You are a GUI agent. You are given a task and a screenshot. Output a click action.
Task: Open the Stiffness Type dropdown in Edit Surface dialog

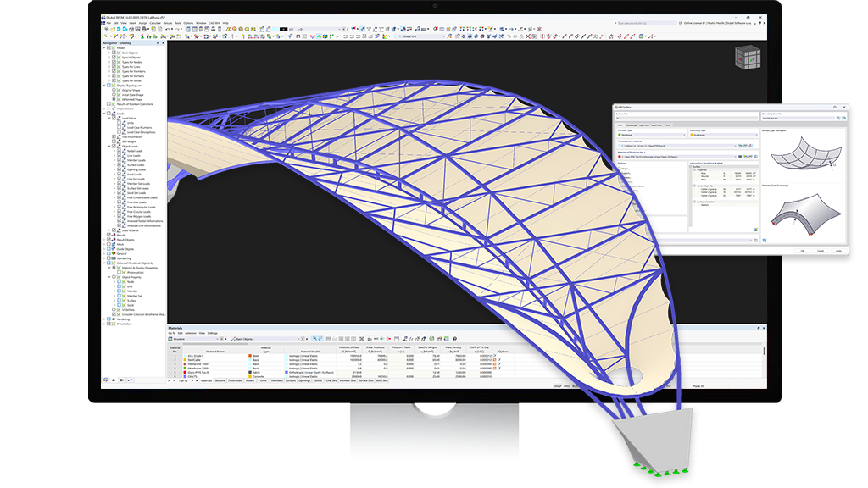pos(684,135)
